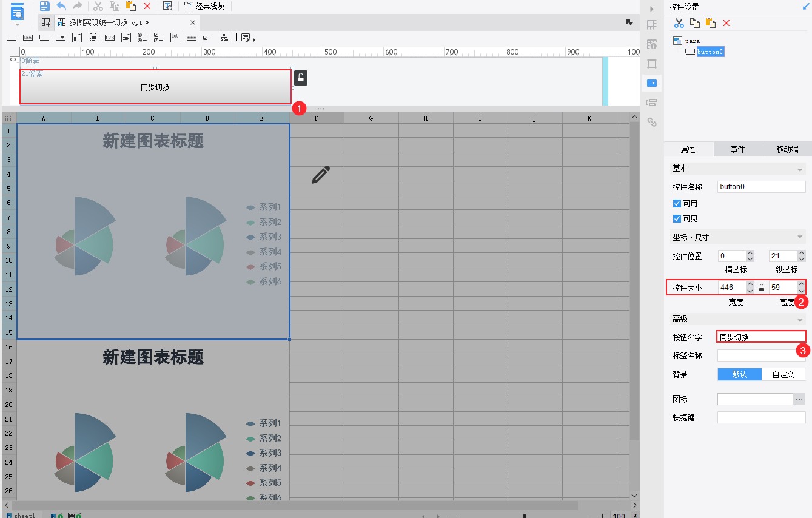The image size is (812, 518).
Task: Insert a date picker widget
Action: [93, 38]
